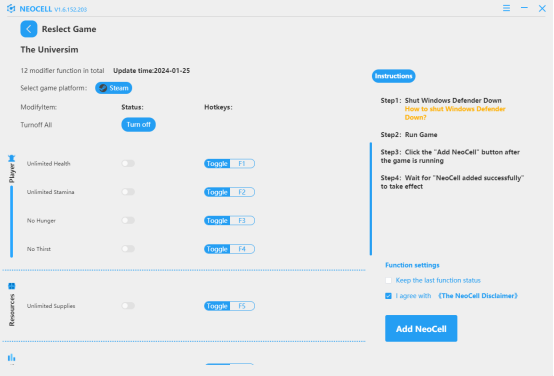Click The Universim game title
This screenshot has width=554, height=376.
pyautogui.click(x=49, y=49)
